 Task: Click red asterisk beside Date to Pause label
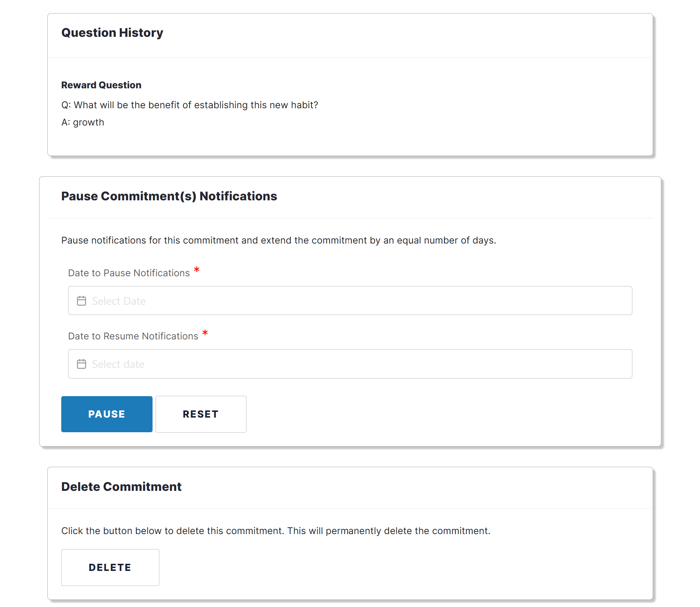pyautogui.click(x=197, y=269)
